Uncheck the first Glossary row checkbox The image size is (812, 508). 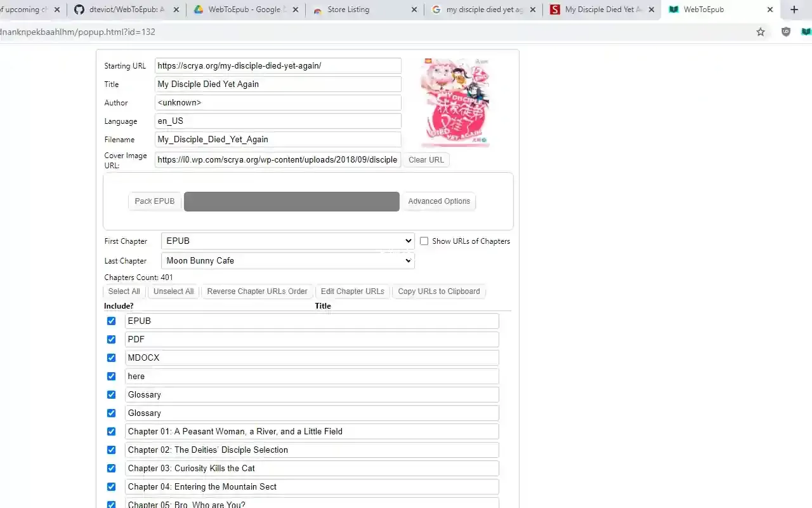[111, 394]
